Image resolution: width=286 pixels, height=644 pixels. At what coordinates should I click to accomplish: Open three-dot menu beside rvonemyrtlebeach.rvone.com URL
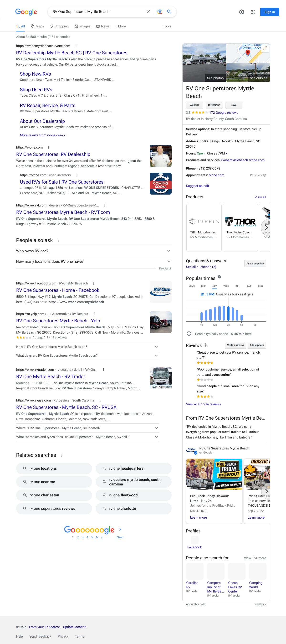tap(76, 46)
